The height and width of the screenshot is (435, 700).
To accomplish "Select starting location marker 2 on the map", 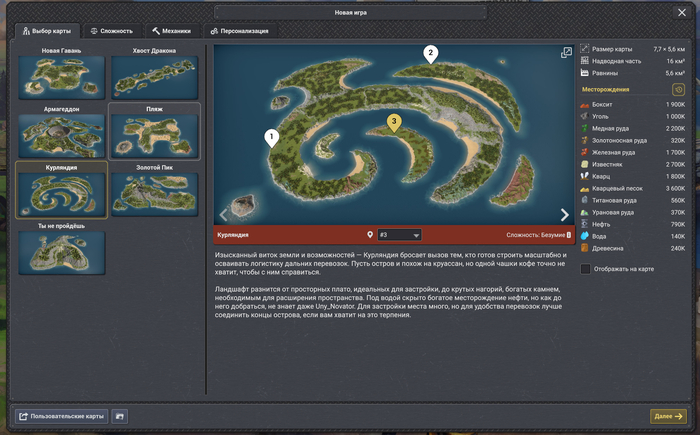I will pyautogui.click(x=430, y=54).
